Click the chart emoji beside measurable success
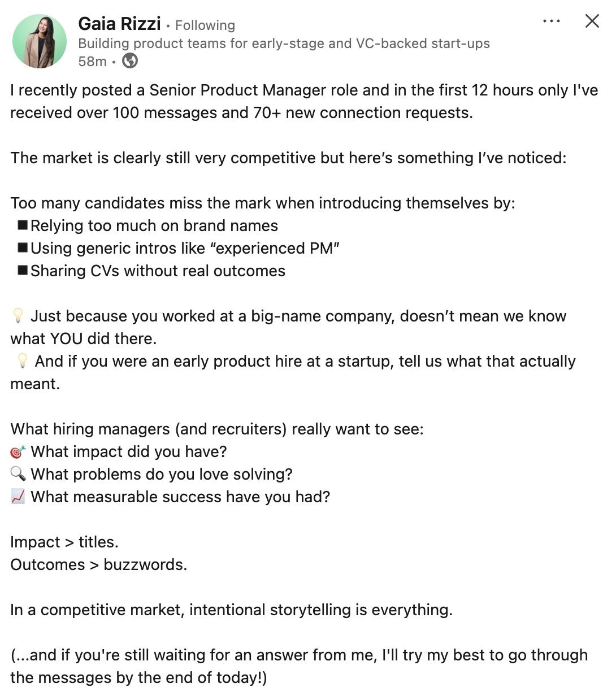Image resolution: width=616 pixels, height=696 pixels. pos(18,497)
